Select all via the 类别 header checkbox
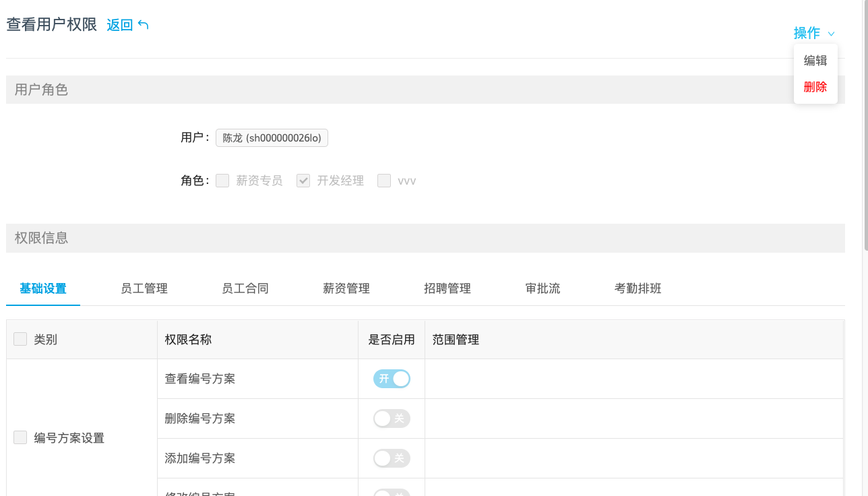This screenshot has height=496, width=868. click(x=20, y=339)
